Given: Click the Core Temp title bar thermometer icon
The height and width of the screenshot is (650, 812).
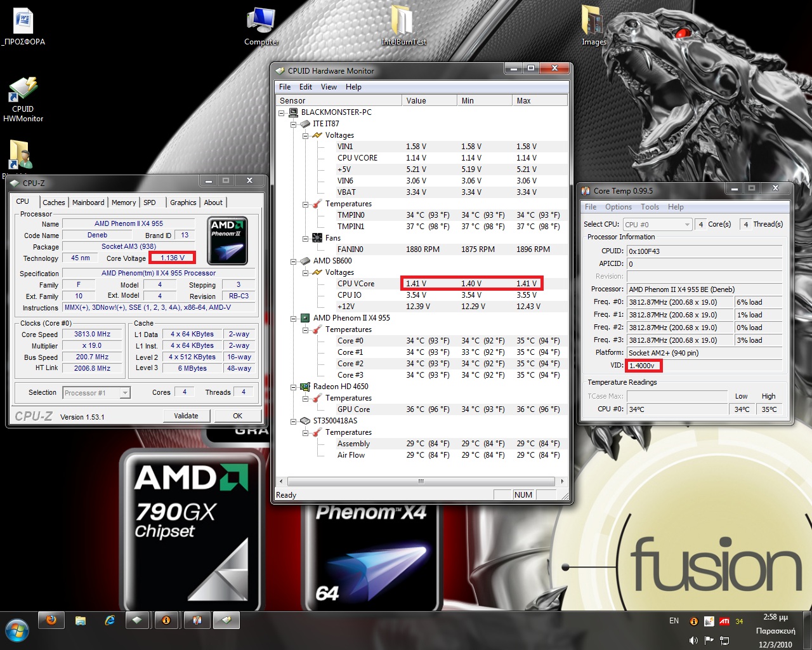Looking at the screenshot, I should (586, 190).
